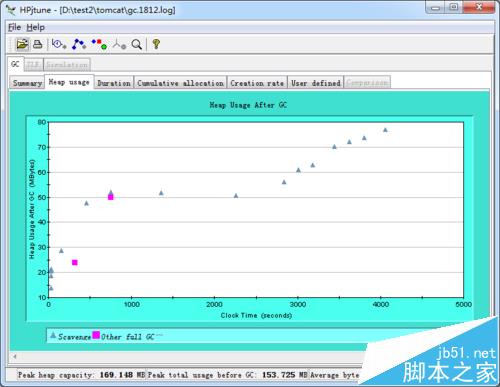Switch to the Duration tab
This screenshot has width=500, height=387.
pyautogui.click(x=114, y=83)
